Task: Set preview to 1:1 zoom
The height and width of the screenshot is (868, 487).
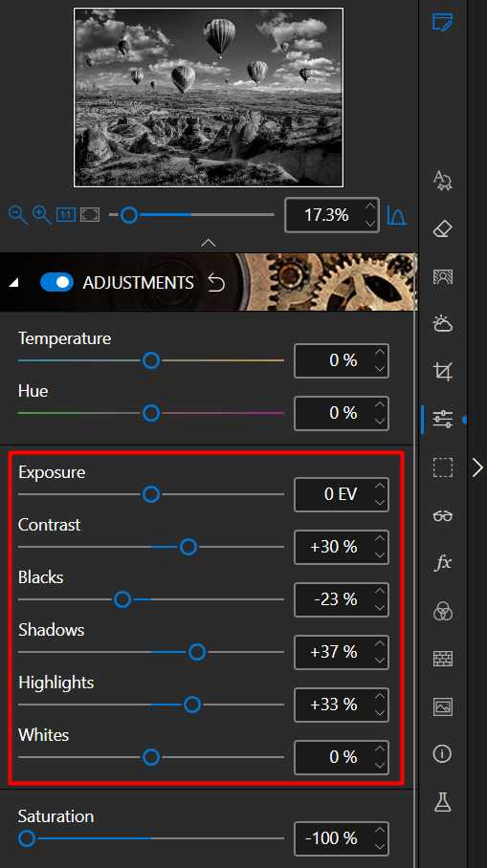Action: (66, 215)
